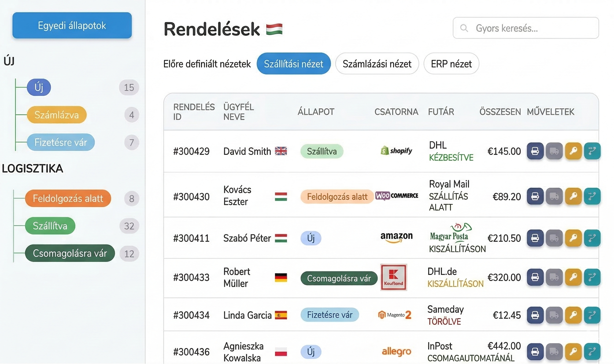
Task: Select the key icon on Robert Müller's row
Action: (x=573, y=277)
